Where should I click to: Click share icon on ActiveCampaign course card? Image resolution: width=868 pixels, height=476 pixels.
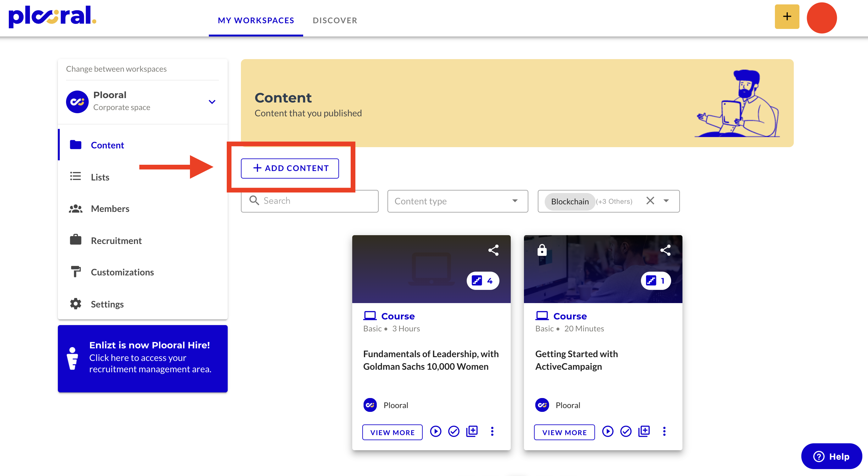coord(665,250)
